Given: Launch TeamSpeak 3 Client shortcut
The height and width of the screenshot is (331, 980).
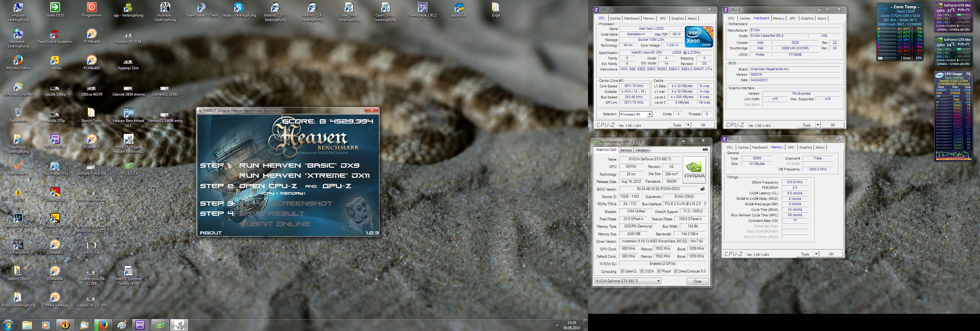Looking at the screenshot, I should 202,10.
